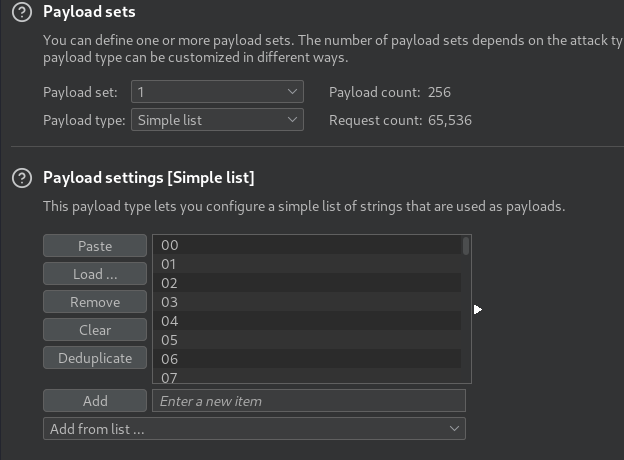Open the Payload type Simple list dropdown
Image resolution: width=624 pixels, height=460 pixels.
pyautogui.click(x=216, y=120)
